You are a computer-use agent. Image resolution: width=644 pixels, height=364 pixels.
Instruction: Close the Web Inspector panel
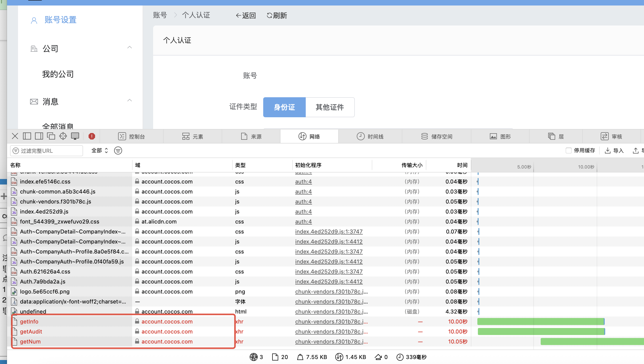pyautogui.click(x=15, y=136)
